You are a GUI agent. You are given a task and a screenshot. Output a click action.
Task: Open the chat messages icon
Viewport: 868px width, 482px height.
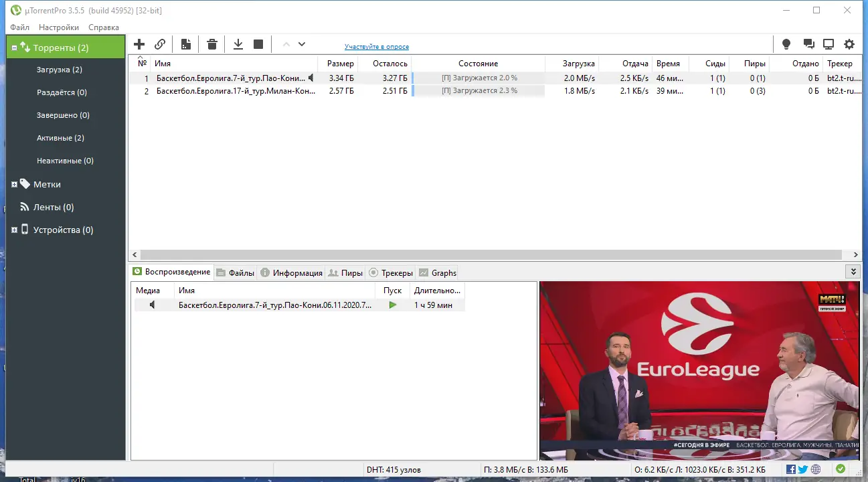pyautogui.click(x=808, y=44)
